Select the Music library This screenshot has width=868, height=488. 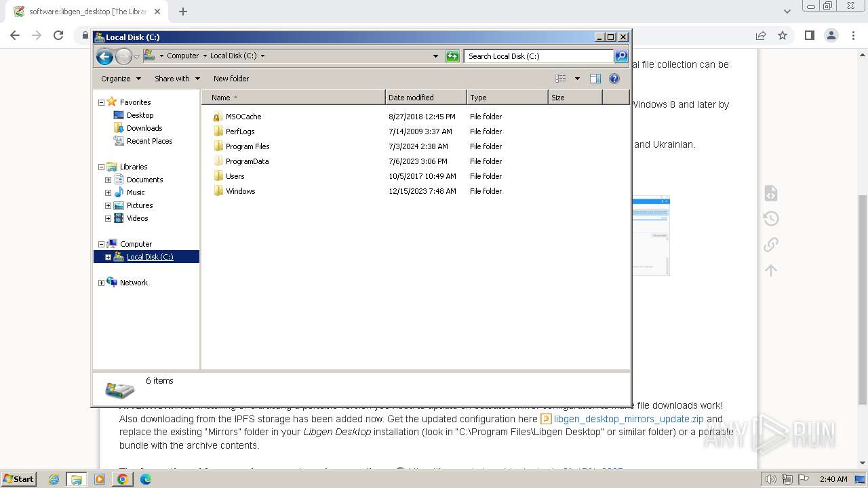[136, 192]
